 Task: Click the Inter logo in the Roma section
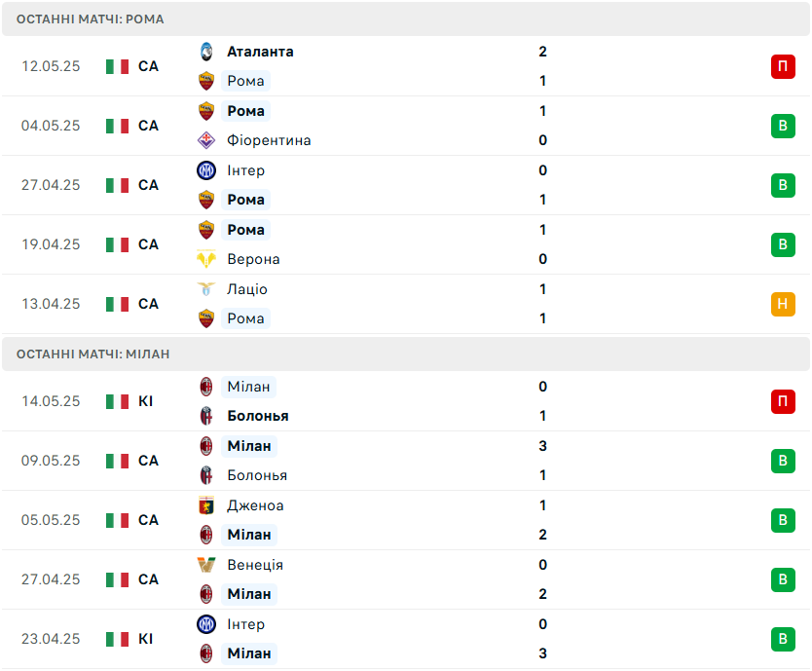pos(206,170)
